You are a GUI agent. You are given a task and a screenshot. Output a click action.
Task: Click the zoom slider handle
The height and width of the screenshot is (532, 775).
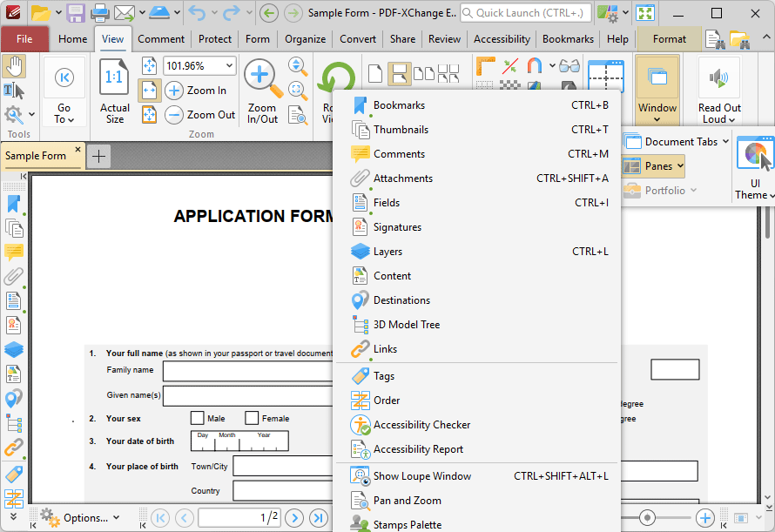[x=647, y=518]
